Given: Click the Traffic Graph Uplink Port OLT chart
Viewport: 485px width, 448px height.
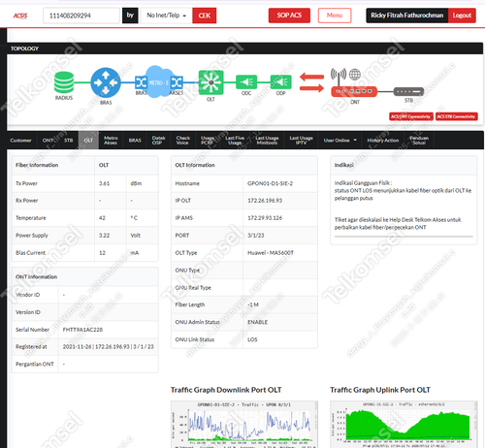Looking at the screenshot, I should click(404, 424).
